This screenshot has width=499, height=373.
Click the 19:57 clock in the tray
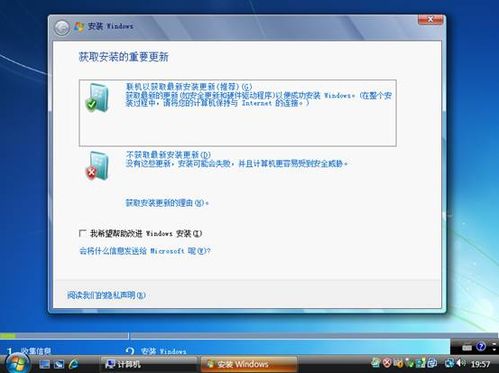click(x=480, y=364)
